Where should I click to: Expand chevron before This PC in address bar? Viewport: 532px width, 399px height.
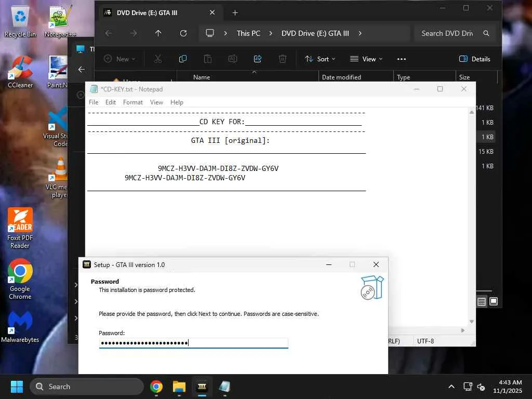(225, 33)
